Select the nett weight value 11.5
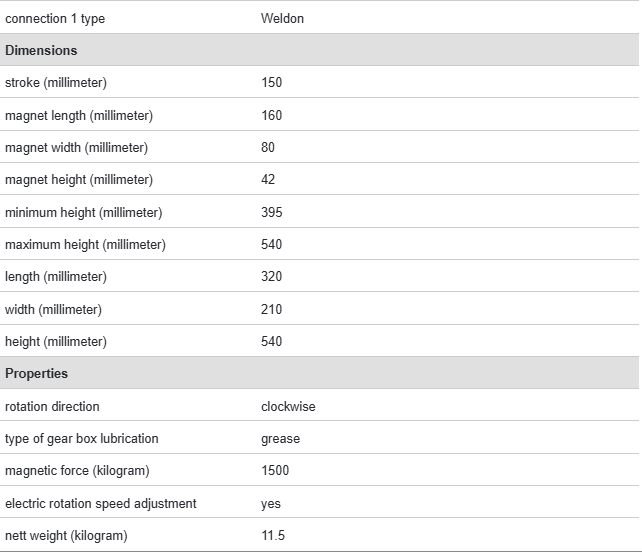The image size is (642, 552). click(x=273, y=536)
